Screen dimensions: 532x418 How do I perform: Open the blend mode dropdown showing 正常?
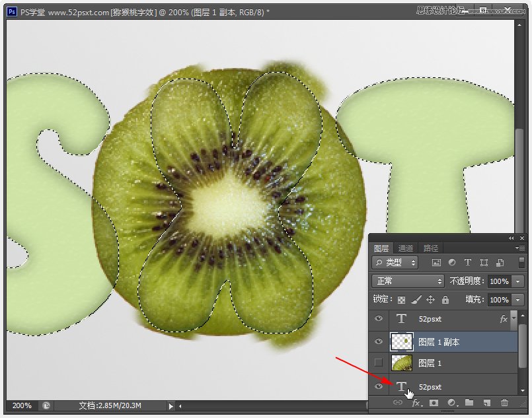407,281
